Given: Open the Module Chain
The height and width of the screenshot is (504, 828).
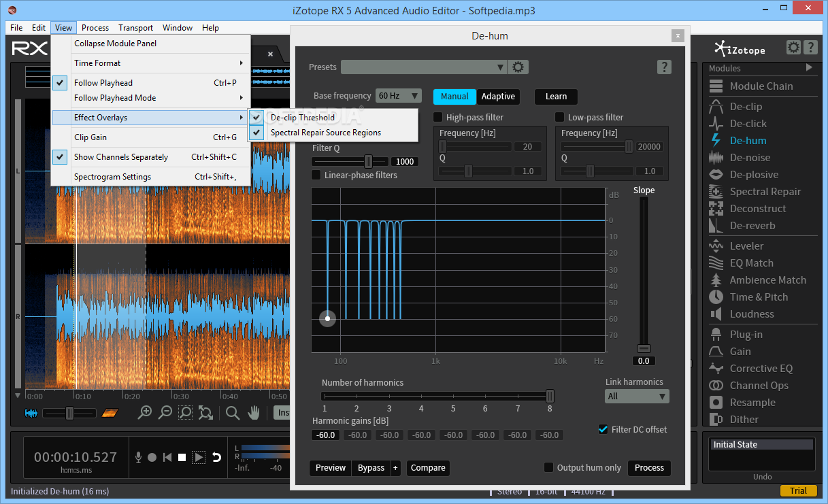Looking at the screenshot, I should tap(761, 86).
